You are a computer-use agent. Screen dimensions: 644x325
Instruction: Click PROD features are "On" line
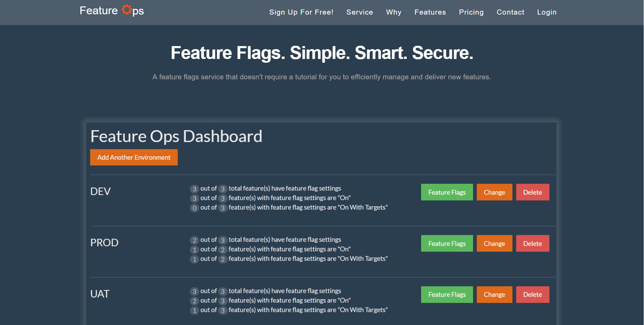click(270, 249)
